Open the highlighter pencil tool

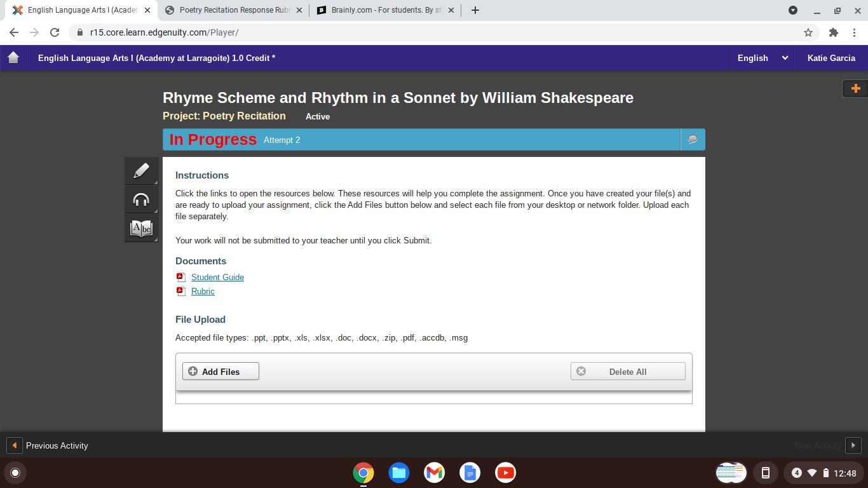coord(141,170)
